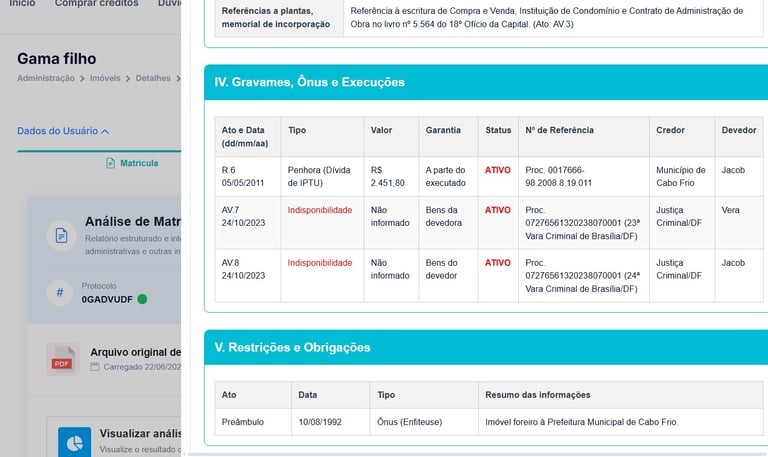Select 'Bens da devedora' cell
The image size is (768, 457).
point(448,223)
